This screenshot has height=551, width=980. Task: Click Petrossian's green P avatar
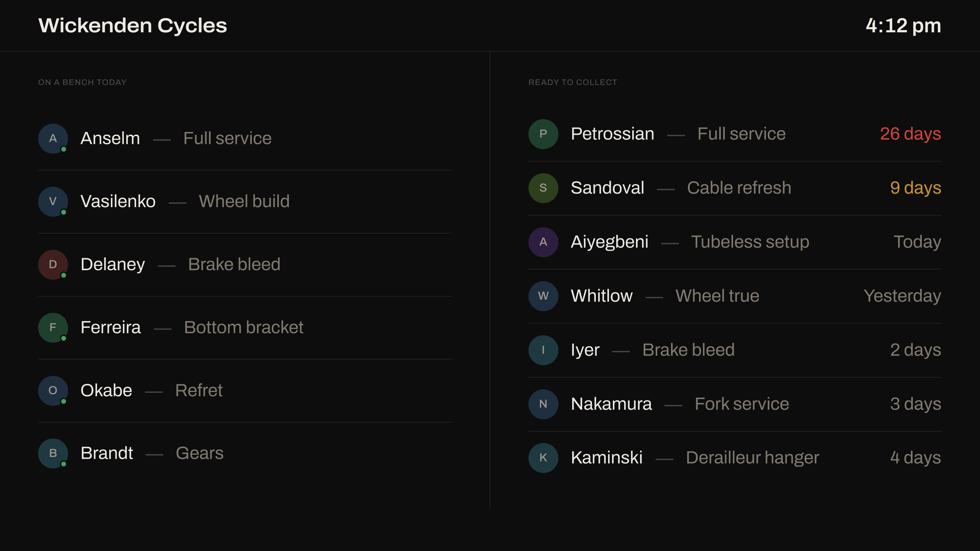543,134
